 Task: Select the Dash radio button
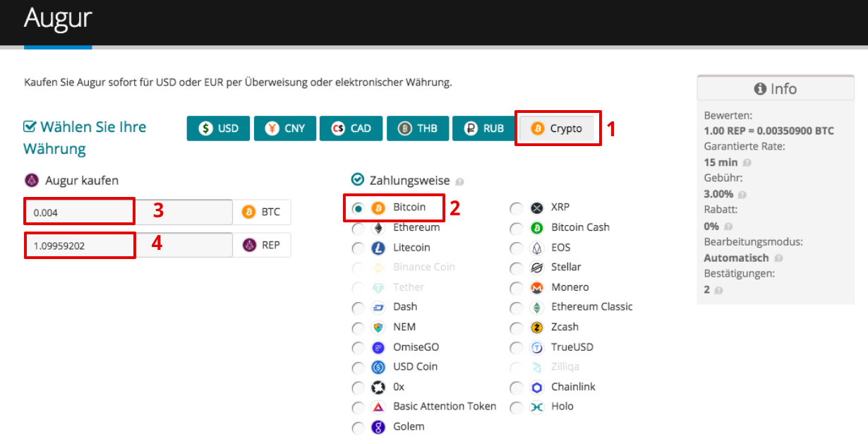tap(358, 308)
